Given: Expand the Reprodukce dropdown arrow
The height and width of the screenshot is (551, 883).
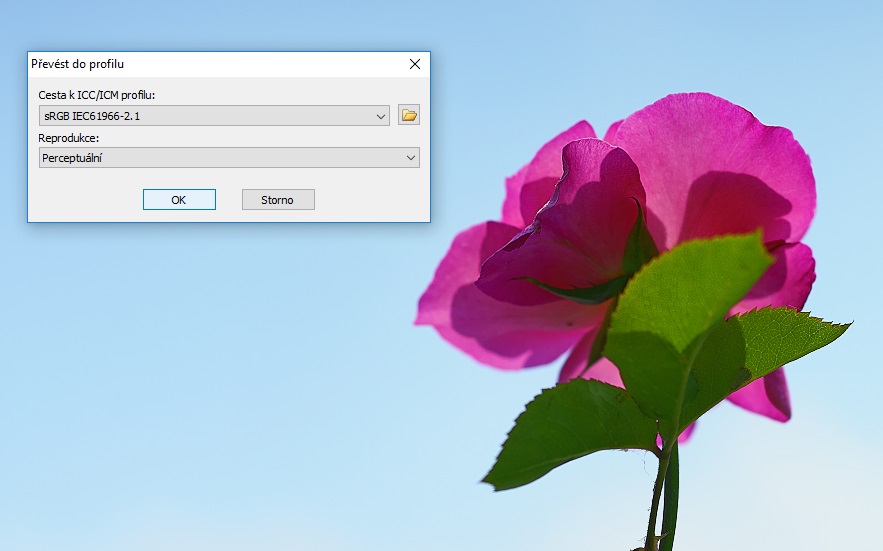Looking at the screenshot, I should click(411, 158).
